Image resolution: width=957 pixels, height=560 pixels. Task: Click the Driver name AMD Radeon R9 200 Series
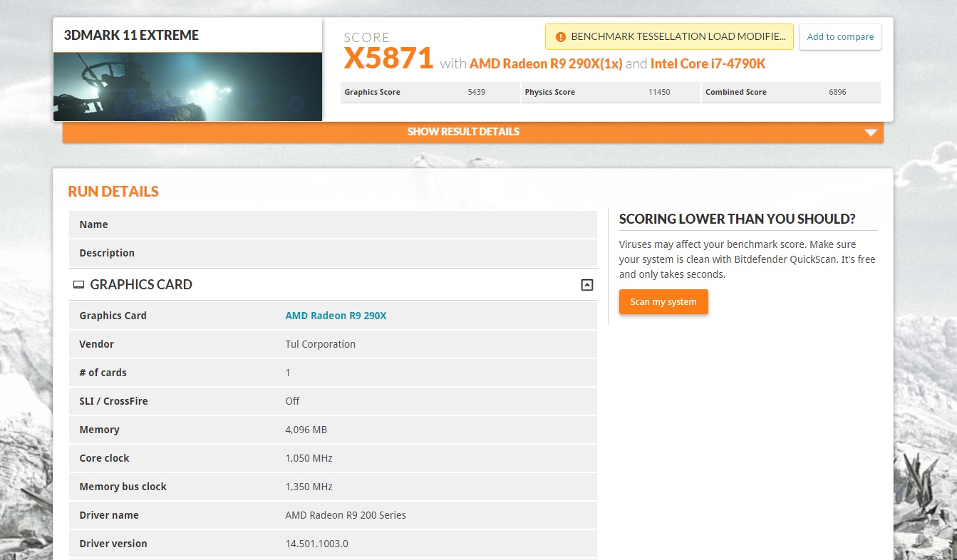click(346, 515)
